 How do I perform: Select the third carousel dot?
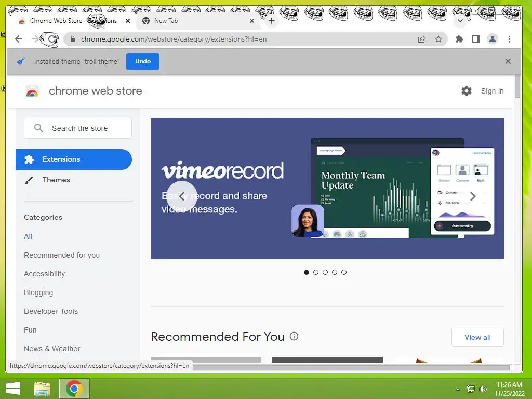pos(325,272)
